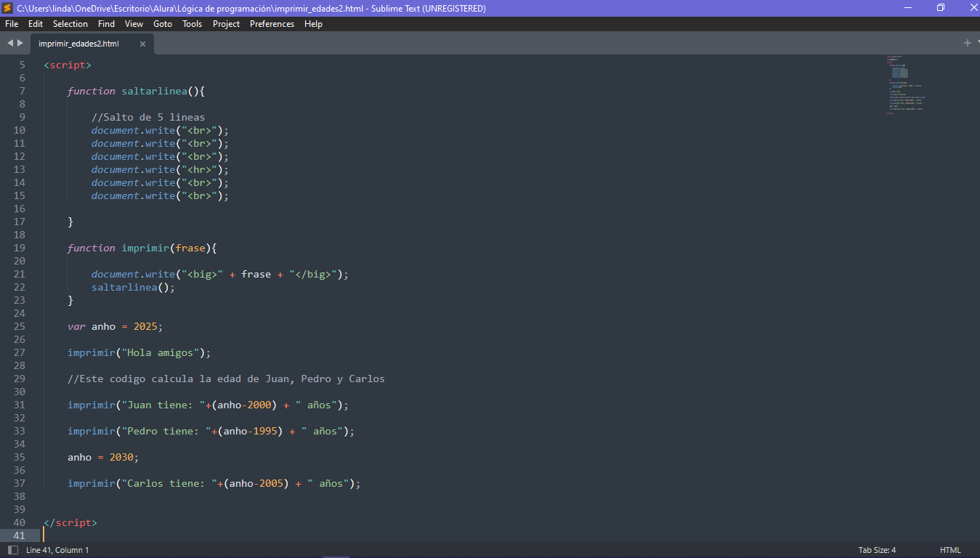980x558 pixels.
Task: Click the Sublime Text icon in title bar
Action: pos(8,8)
